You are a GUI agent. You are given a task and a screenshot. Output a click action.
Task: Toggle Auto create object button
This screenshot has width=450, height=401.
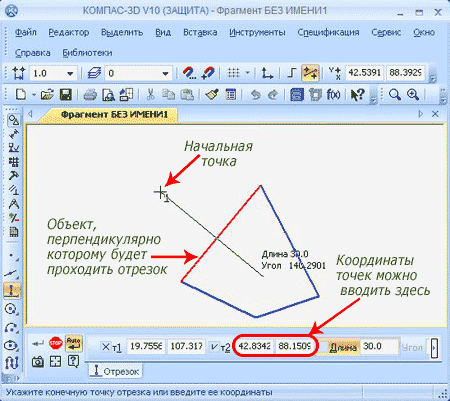tap(74, 343)
